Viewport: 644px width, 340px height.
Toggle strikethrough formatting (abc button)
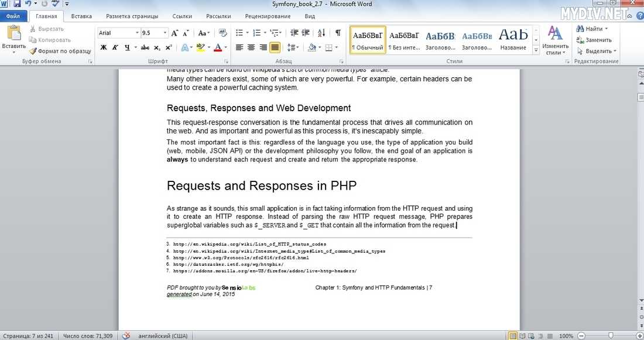click(x=145, y=47)
